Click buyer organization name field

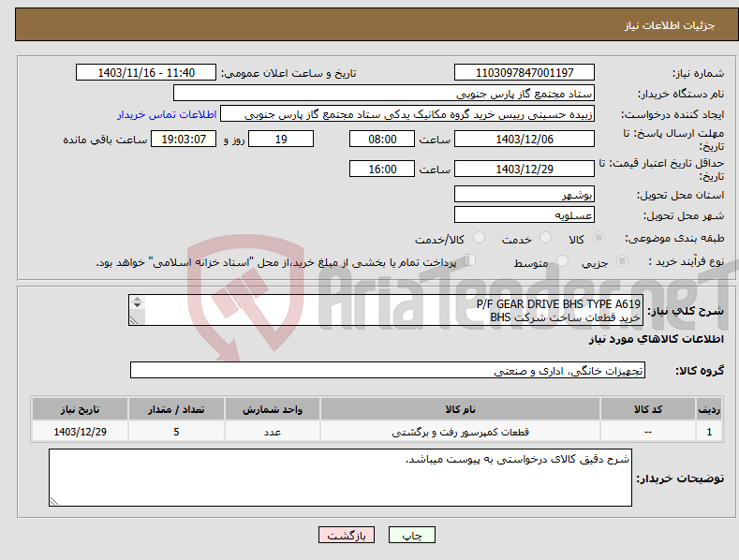tap(384, 94)
